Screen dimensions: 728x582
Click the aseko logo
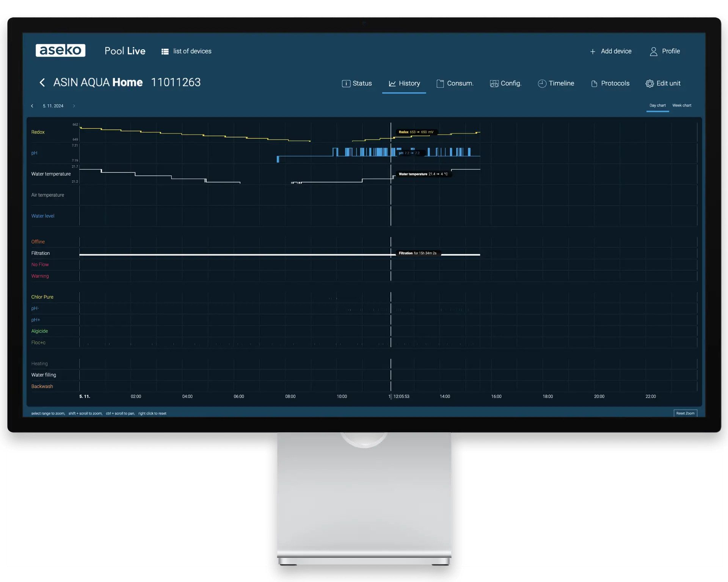[x=60, y=50]
